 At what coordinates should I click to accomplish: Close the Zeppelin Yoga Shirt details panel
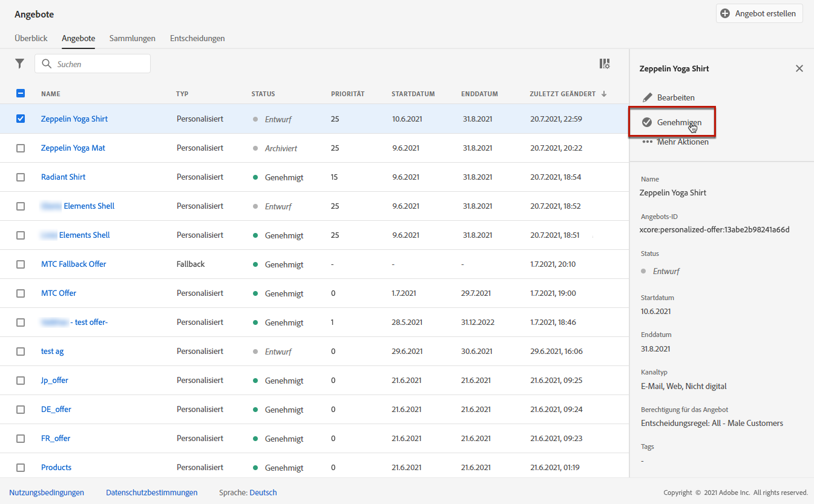(799, 68)
